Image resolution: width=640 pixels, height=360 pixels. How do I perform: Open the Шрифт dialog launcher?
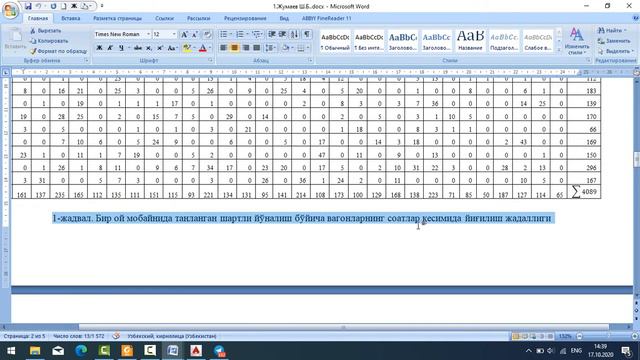(x=210, y=60)
